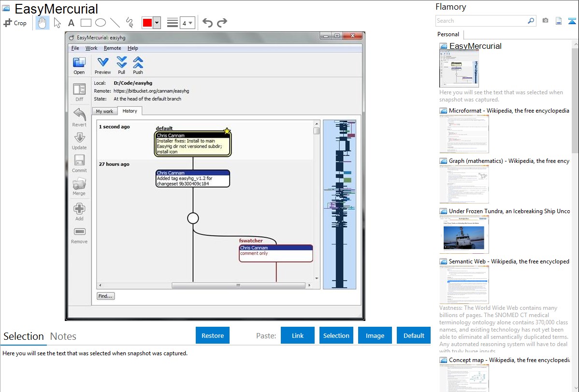Click the Flamory Search input field
Viewport: 579px width, 392px height.
point(481,21)
